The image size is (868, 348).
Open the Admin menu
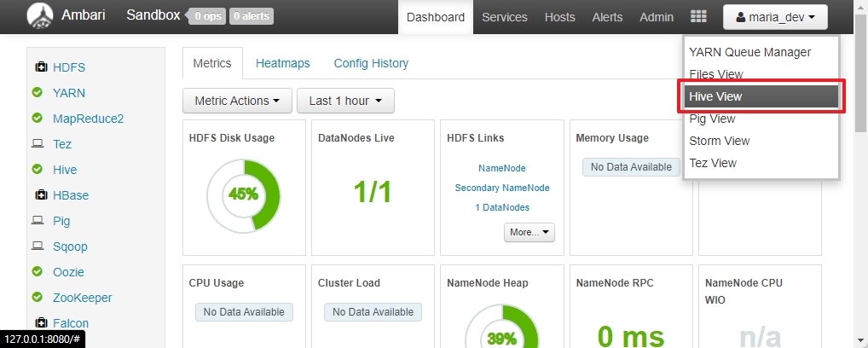[x=657, y=17]
